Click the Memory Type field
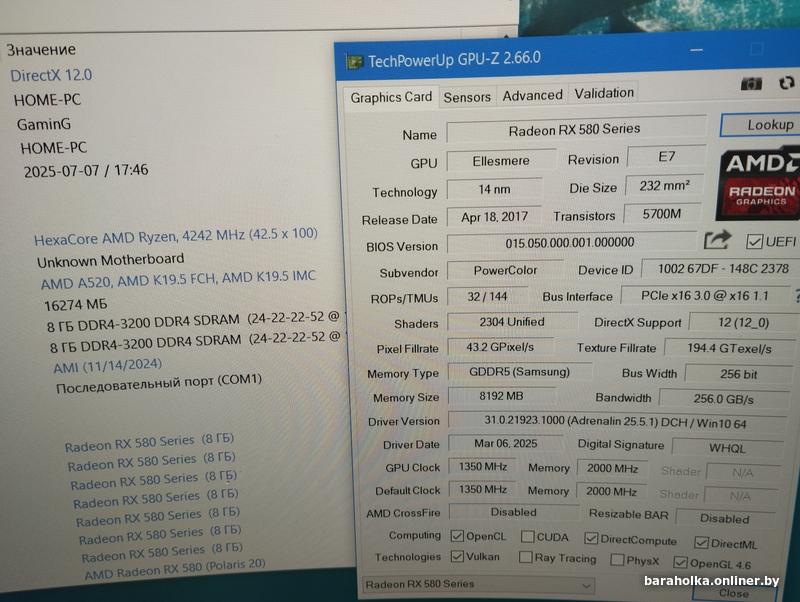This screenshot has height=602, width=800. click(x=519, y=371)
